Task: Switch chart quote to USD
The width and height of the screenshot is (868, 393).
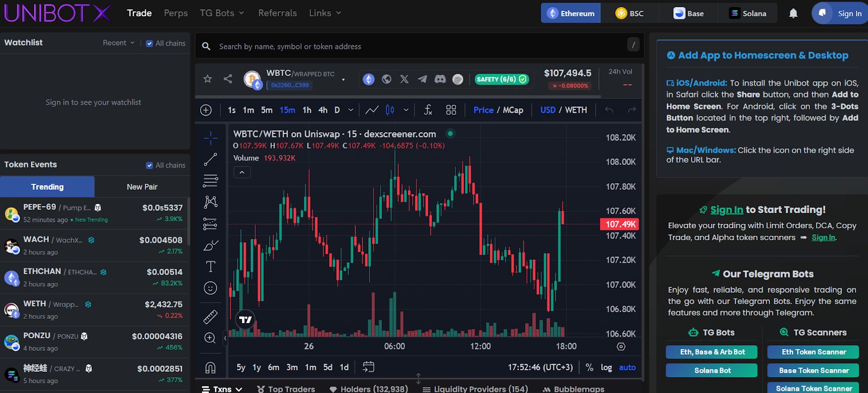Action: coord(548,110)
